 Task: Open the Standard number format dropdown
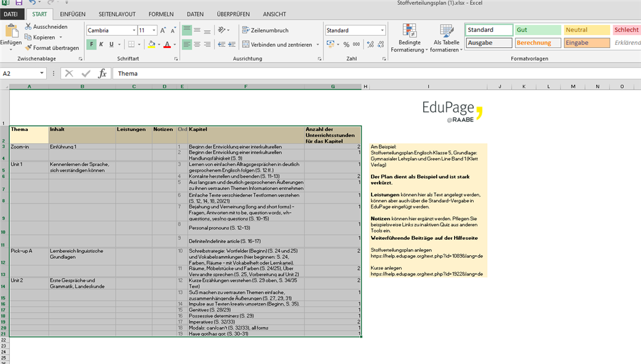coord(382,30)
